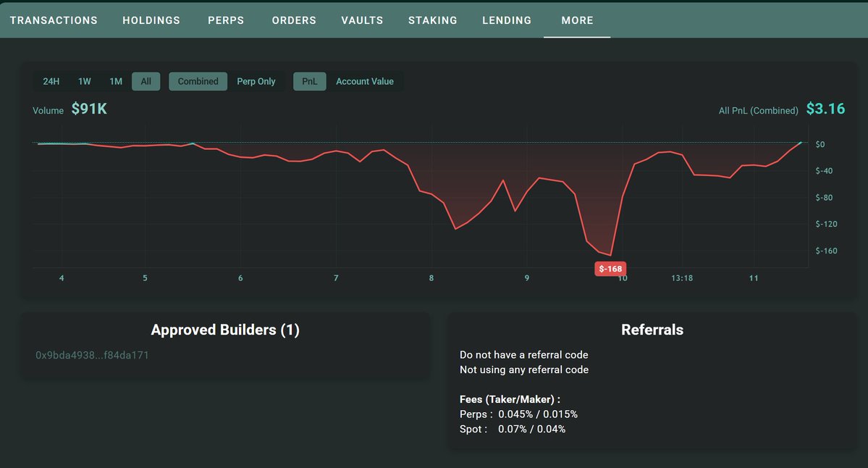
Task: Open the HOLDINGS tab
Action: (151, 20)
